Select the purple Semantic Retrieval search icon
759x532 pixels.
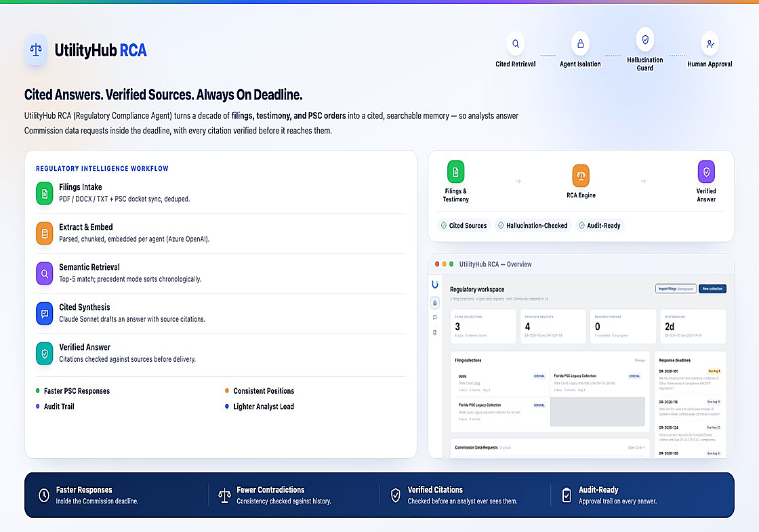(45, 274)
